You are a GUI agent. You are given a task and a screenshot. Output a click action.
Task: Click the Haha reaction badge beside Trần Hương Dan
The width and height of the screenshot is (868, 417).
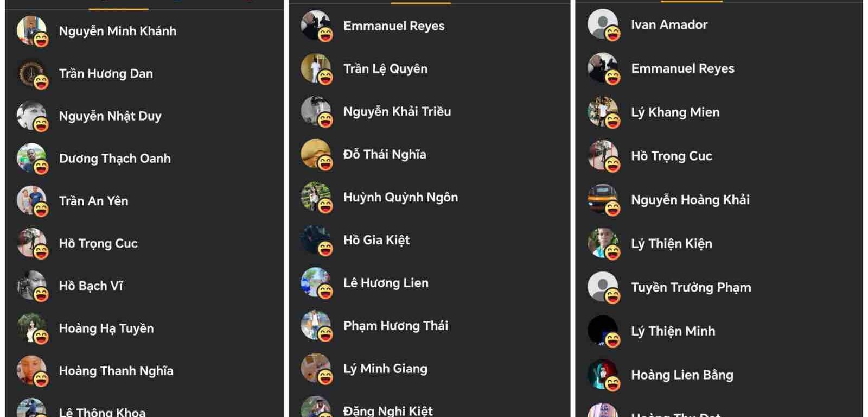(41, 83)
